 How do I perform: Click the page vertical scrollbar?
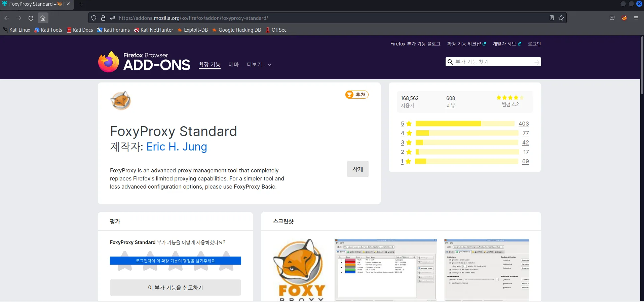tap(642, 66)
